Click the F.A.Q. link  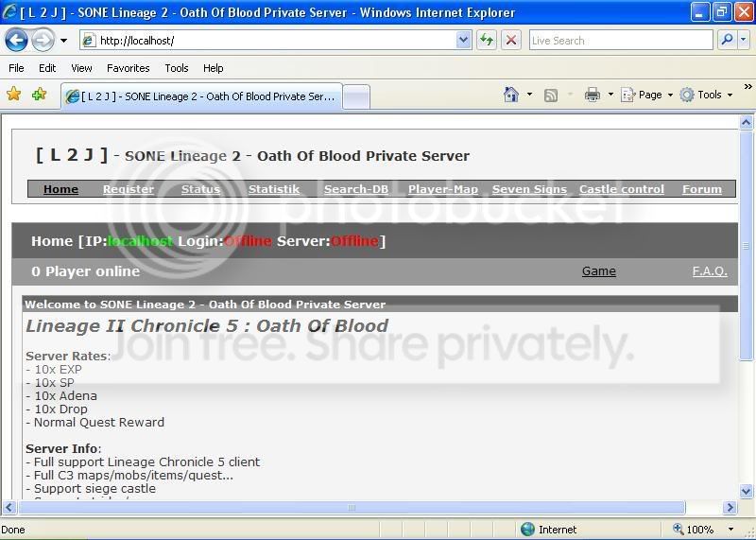(710, 271)
